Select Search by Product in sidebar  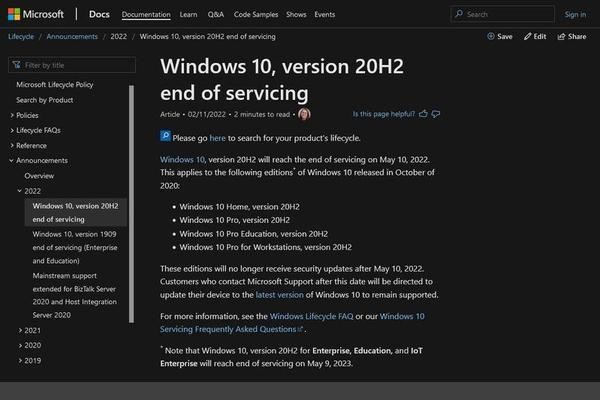click(x=44, y=100)
